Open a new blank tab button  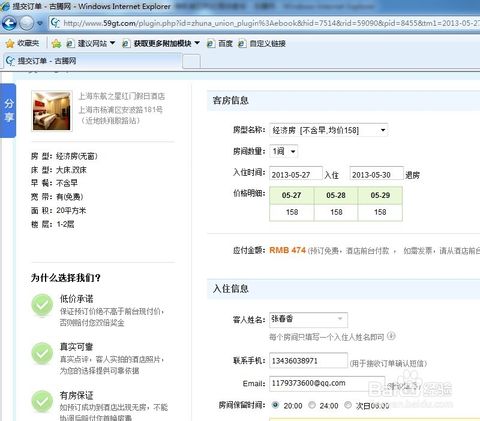[x=192, y=62]
